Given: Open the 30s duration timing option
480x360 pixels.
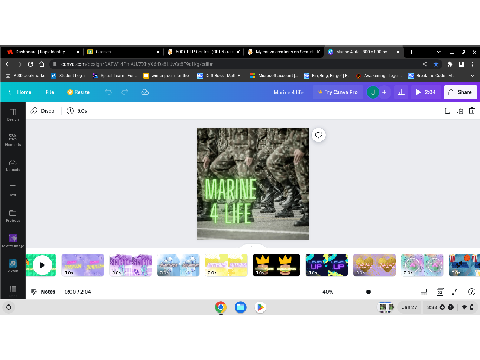Looking at the screenshot, I should coord(77,111).
